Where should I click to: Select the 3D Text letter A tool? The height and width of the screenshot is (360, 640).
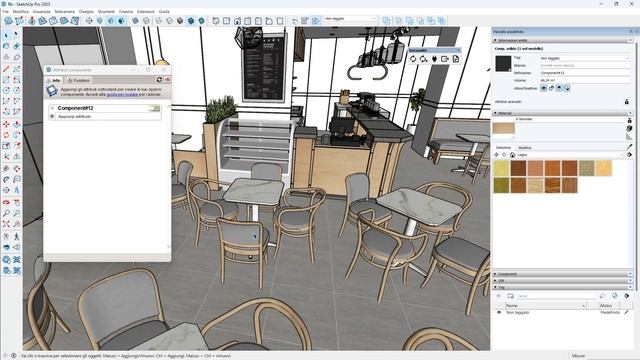[17, 190]
